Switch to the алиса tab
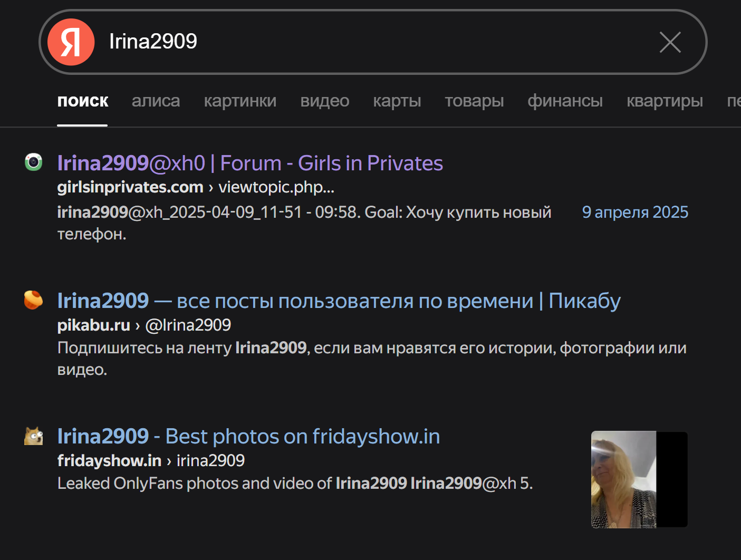 [156, 101]
